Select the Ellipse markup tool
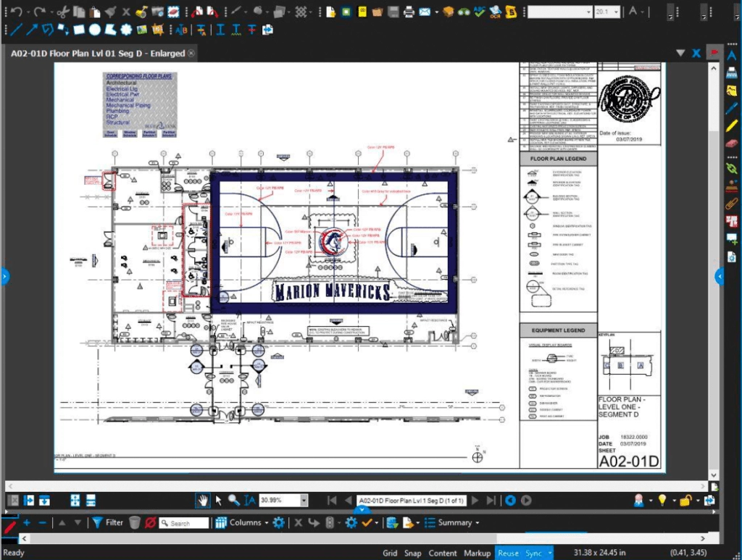Image resolution: width=742 pixels, height=560 pixels. [95, 30]
